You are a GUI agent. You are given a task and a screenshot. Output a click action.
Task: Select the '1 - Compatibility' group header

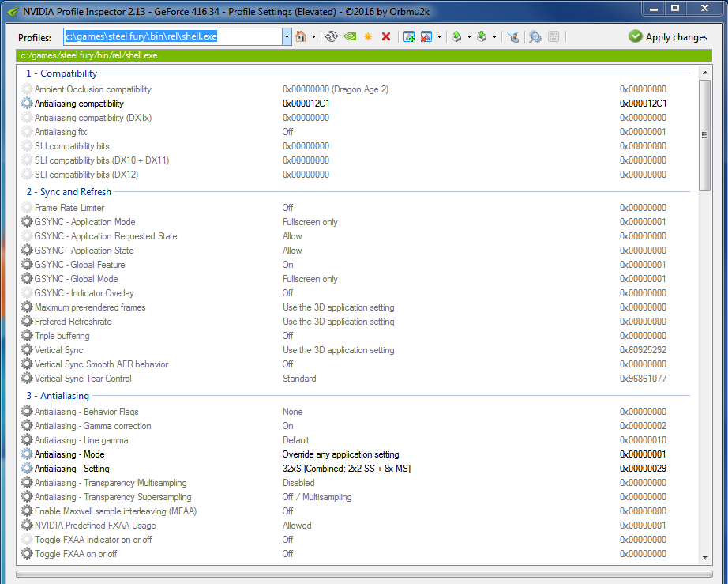click(x=62, y=73)
